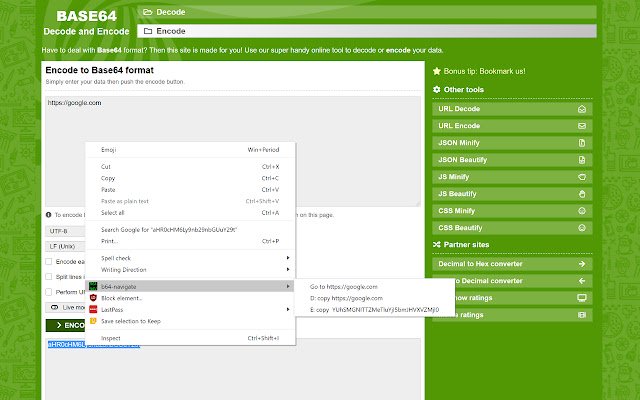This screenshot has height=400, width=640.
Task: Click the Bonus tip star icon
Action: coord(437,71)
